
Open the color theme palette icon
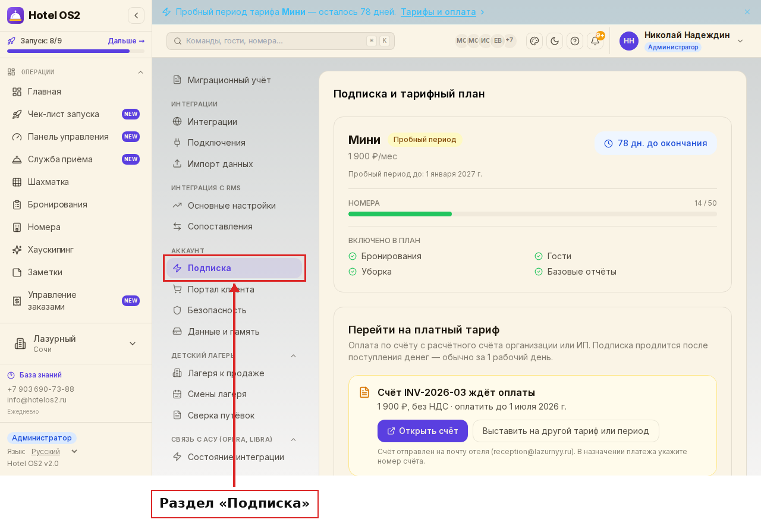(x=534, y=41)
